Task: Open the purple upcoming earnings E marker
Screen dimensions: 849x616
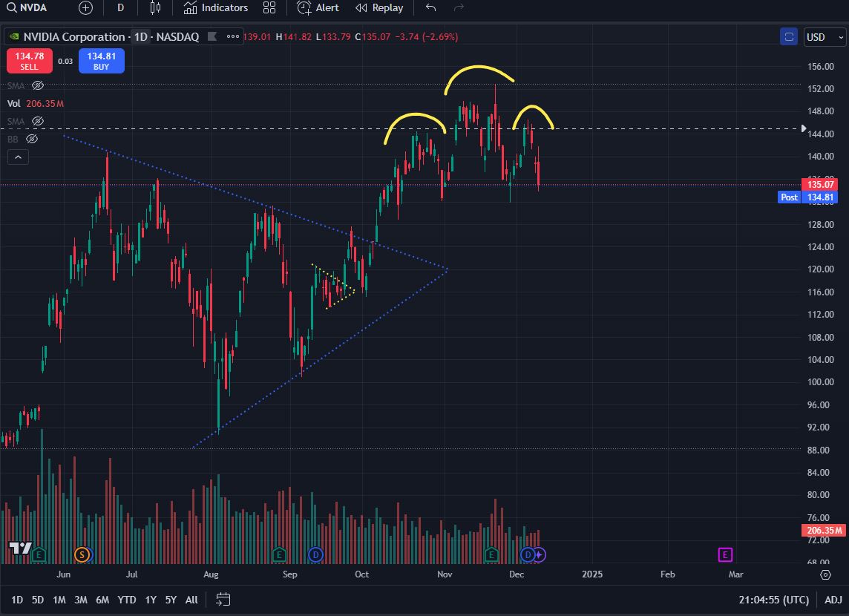Action: [725, 554]
